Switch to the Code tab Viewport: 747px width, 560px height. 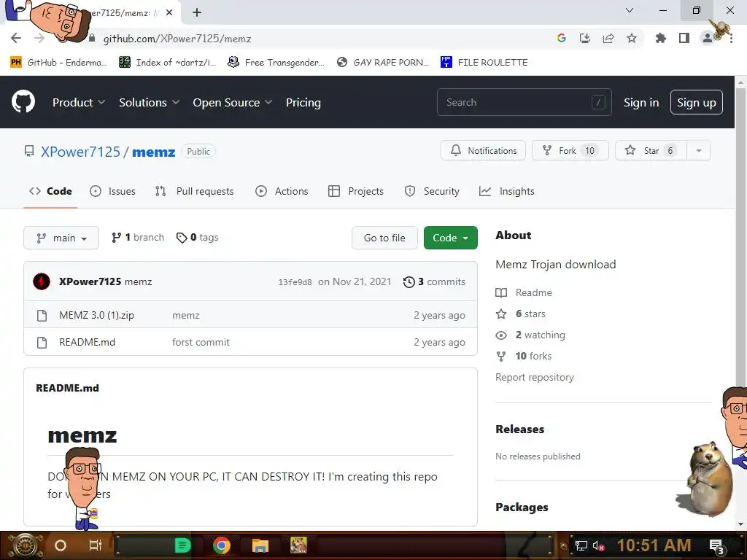[50, 192]
